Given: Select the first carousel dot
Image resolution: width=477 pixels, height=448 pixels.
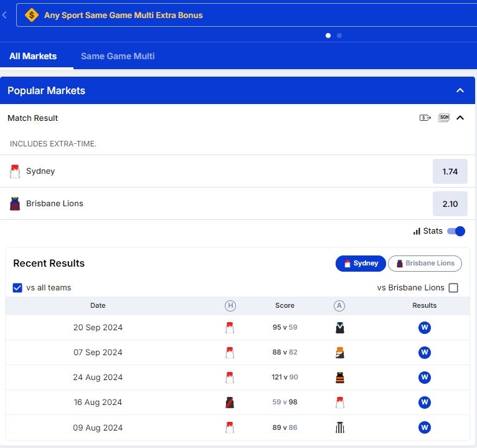Looking at the screenshot, I should [328, 36].
